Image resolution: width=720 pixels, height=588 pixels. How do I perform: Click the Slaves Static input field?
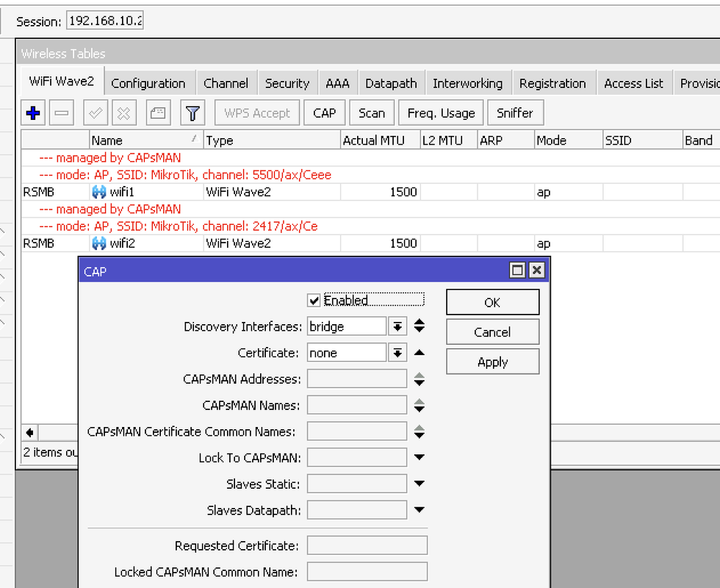tap(357, 484)
